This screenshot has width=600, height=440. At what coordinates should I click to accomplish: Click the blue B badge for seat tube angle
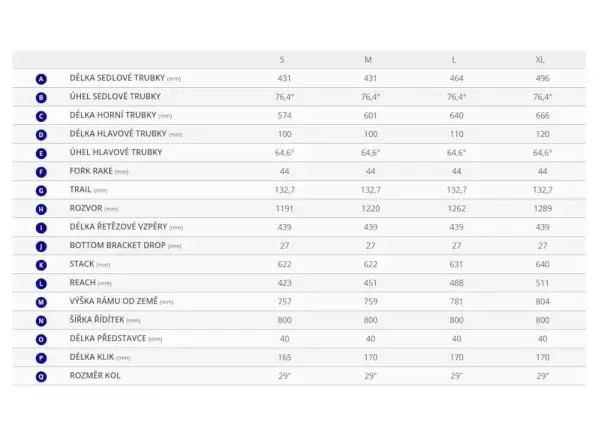coord(41,98)
